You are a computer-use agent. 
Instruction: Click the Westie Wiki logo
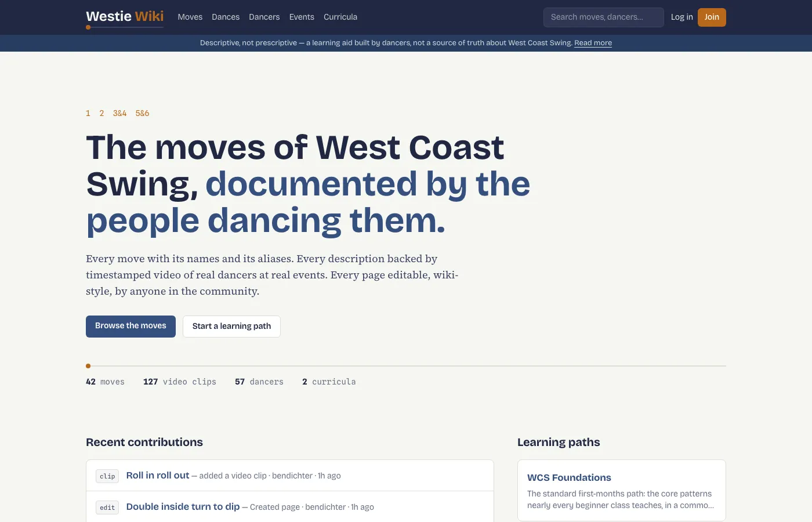coord(125,17)
